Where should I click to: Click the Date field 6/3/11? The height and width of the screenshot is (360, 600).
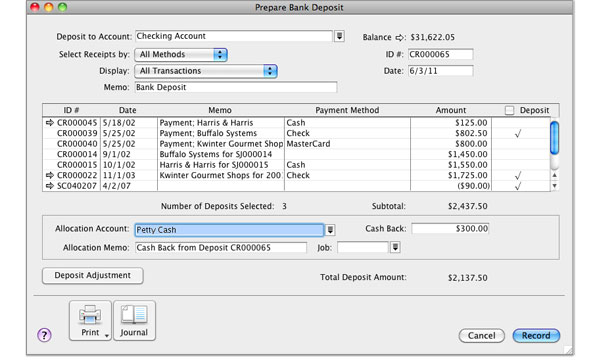pos(440,71)
